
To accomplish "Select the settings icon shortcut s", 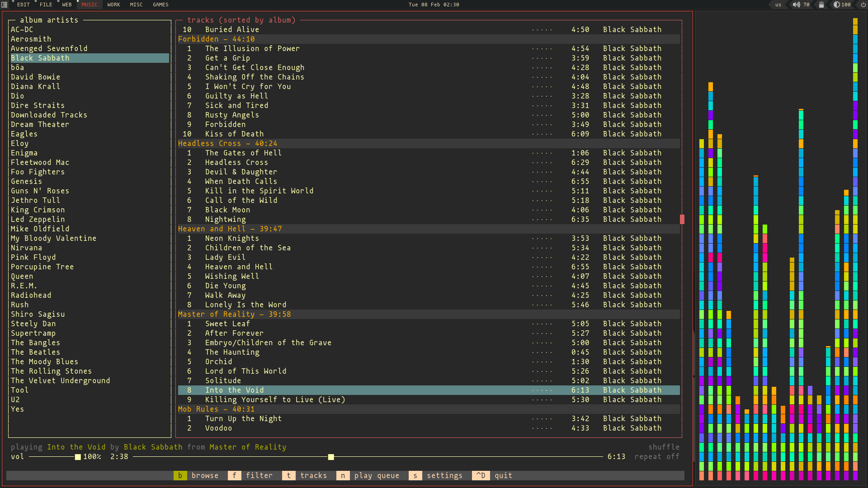I will (415, 475).
